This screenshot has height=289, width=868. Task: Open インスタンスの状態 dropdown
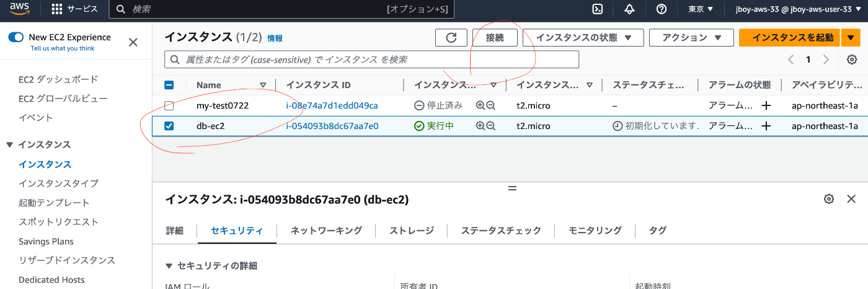582,38
